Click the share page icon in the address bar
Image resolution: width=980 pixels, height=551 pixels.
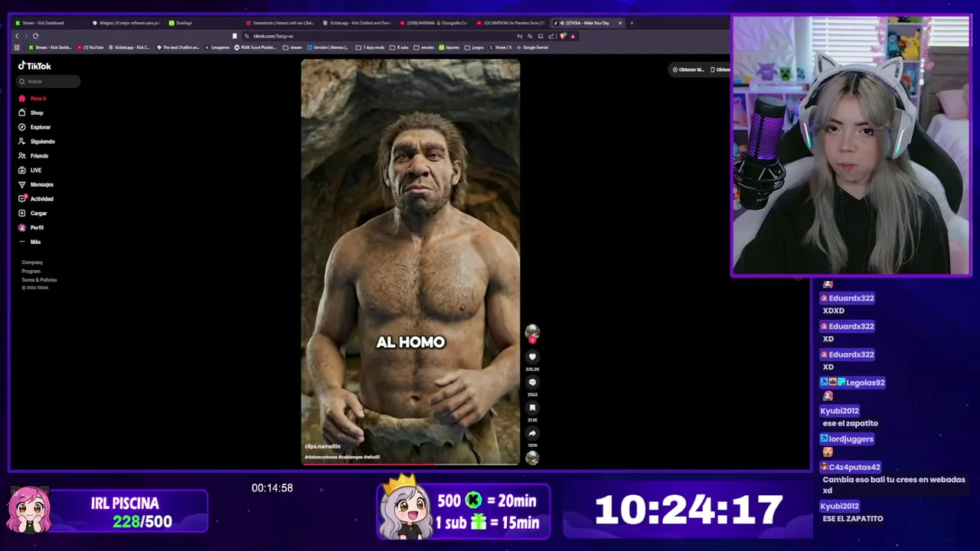click(551, 36)
